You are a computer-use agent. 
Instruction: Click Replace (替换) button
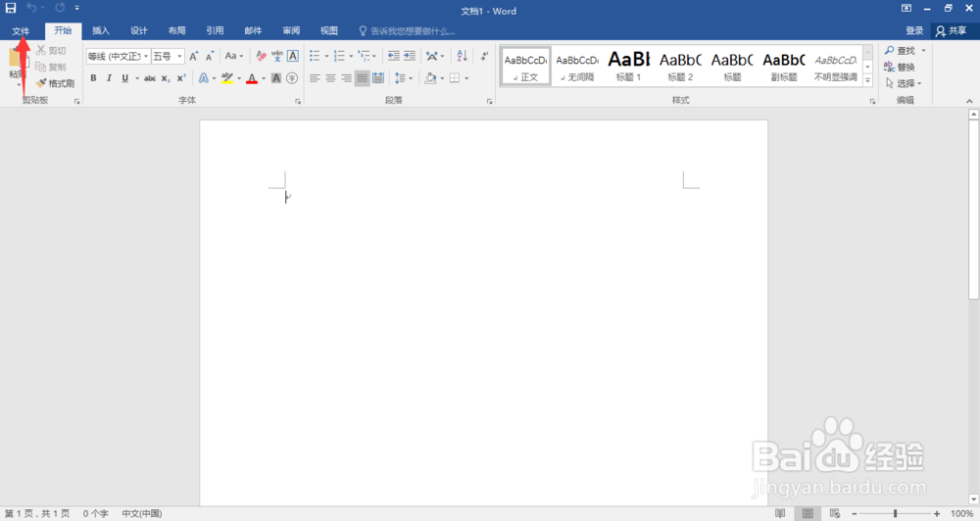(900, 67)
